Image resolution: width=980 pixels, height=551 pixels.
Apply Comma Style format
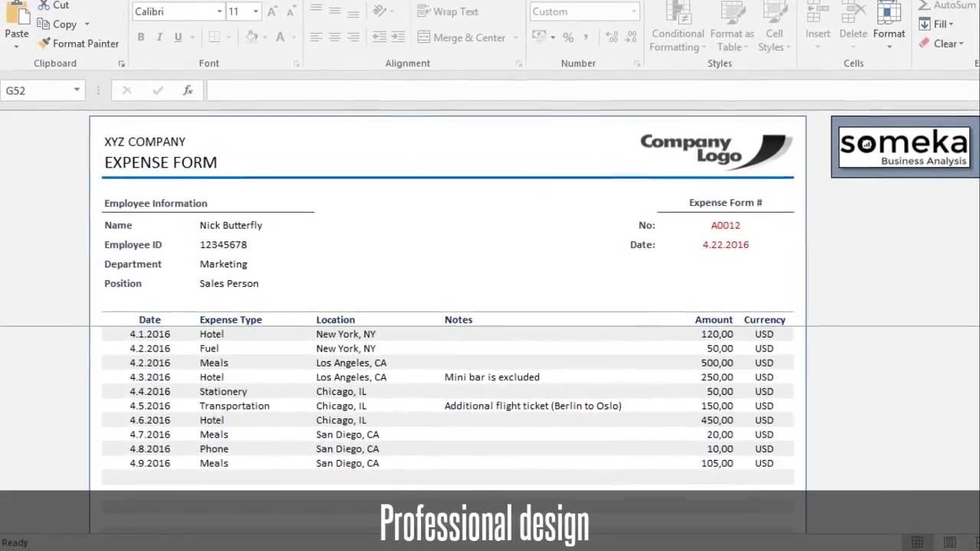[586, 37]
